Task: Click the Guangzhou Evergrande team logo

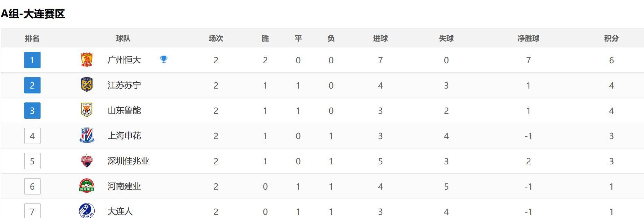Action: [87, 60]
